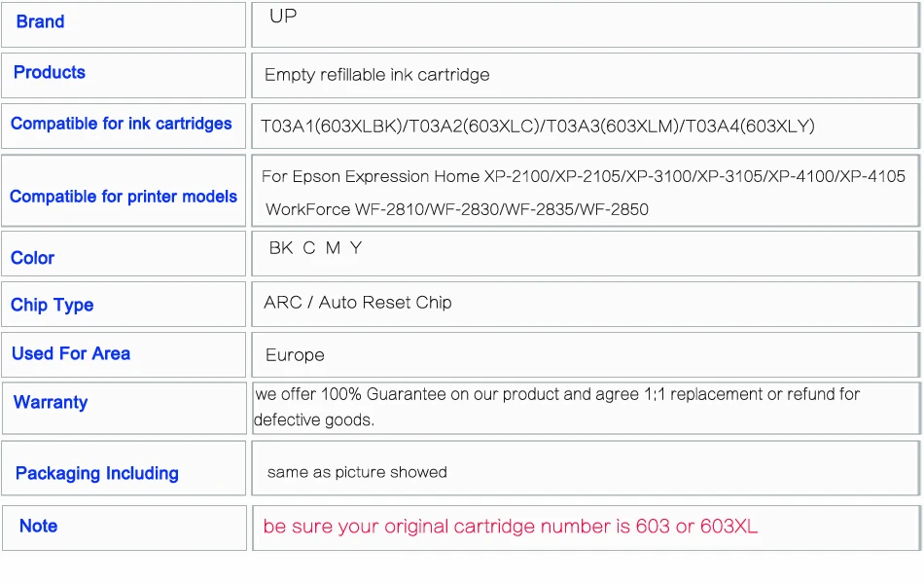Click the 'BK C M Y' color value

click(315, 248)
